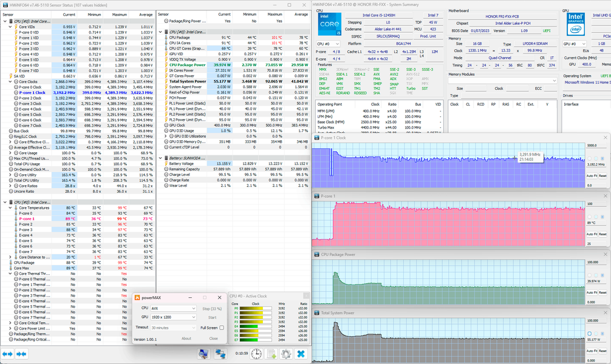The height and width of the screenshot is (364, 611).
Task: Open sensor settings with the gear icon
Action: [285, 354]
